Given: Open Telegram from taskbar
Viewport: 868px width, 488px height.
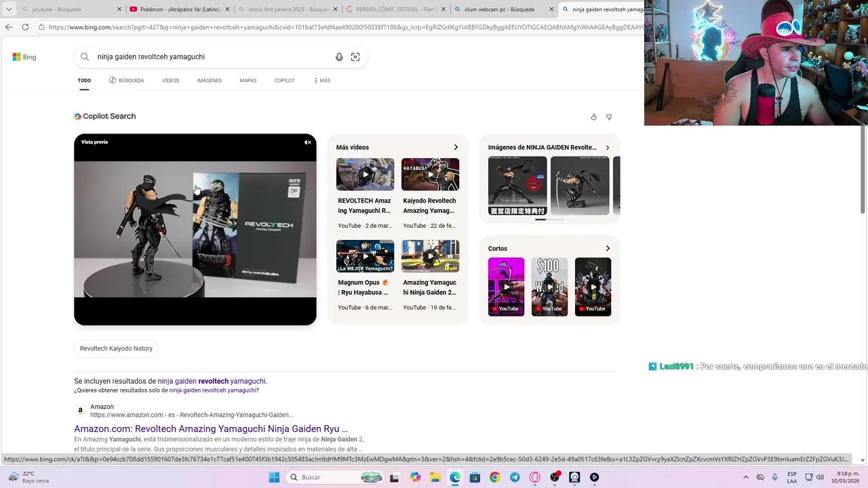Looking at the screenshot, I should coord(515,477).
